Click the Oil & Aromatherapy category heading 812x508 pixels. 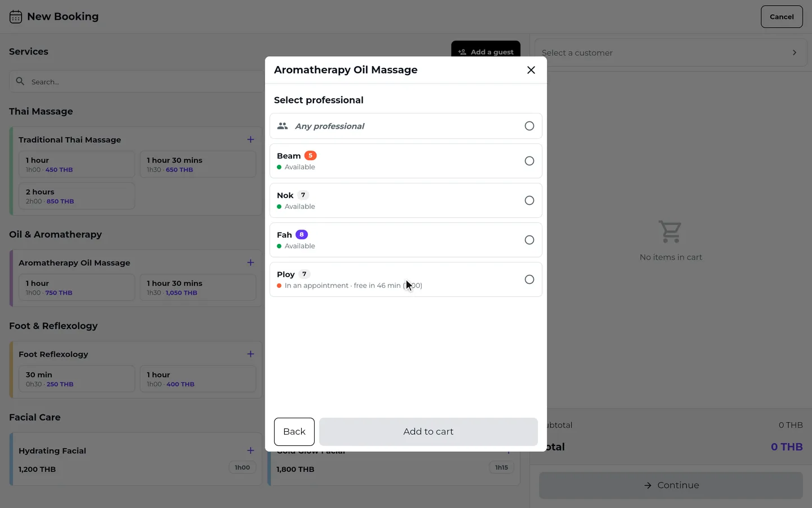pyautogui.click(x=55, y=234)
